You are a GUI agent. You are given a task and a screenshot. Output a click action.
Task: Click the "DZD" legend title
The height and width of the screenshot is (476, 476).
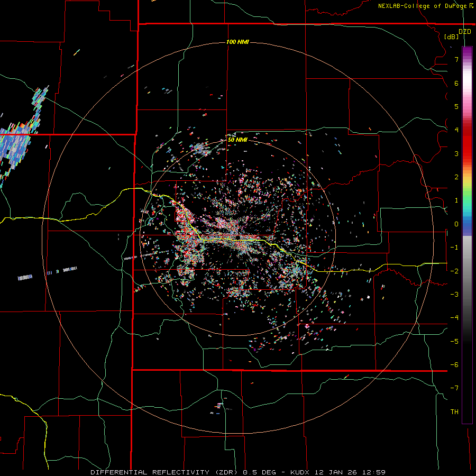coord(465,32)
